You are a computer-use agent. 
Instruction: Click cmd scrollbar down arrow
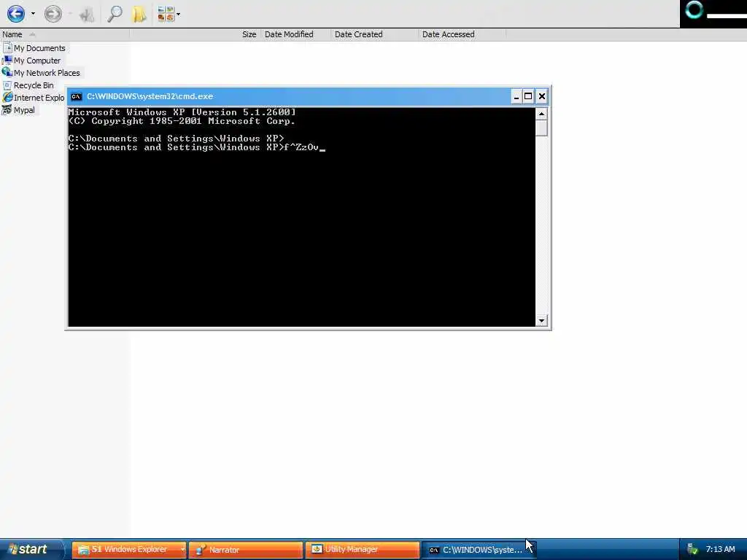coord(541,321)
